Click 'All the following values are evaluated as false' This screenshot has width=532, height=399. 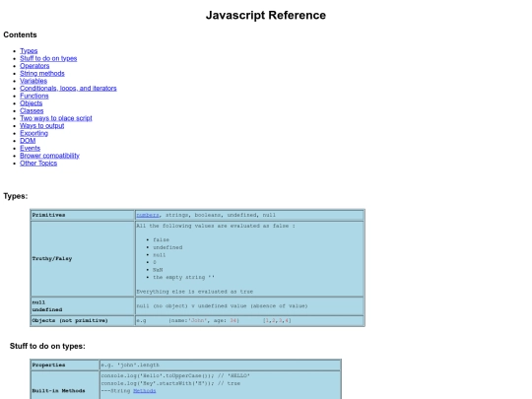(x=216, y=226)
